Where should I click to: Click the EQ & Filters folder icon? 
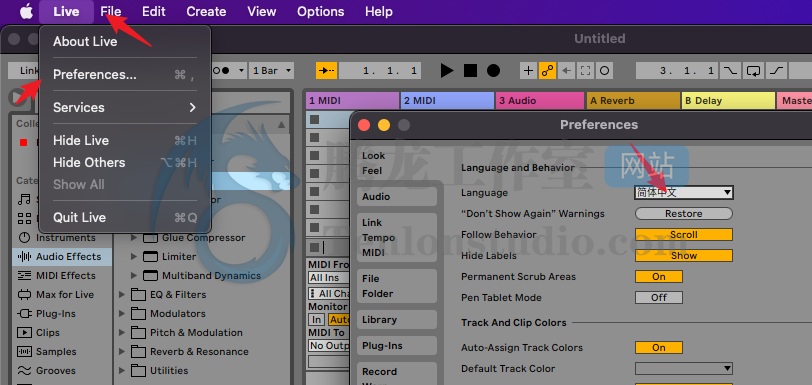tap(138, 295)
